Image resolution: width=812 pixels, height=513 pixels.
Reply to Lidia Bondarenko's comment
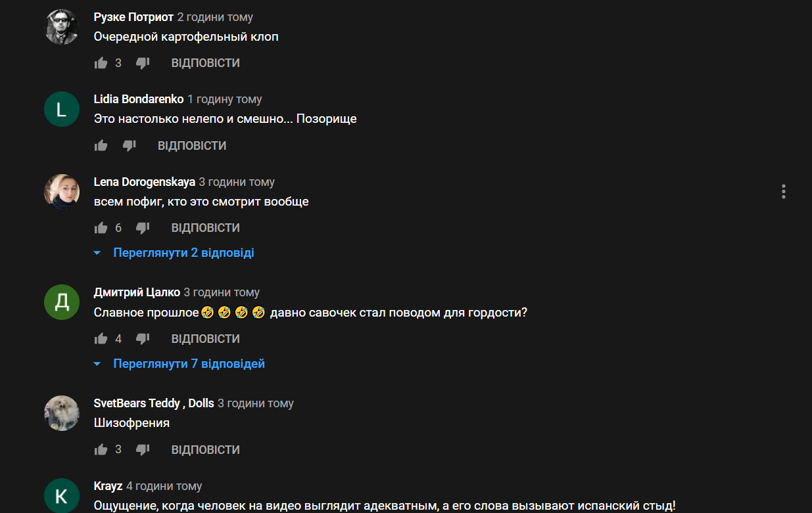[192, 146]
